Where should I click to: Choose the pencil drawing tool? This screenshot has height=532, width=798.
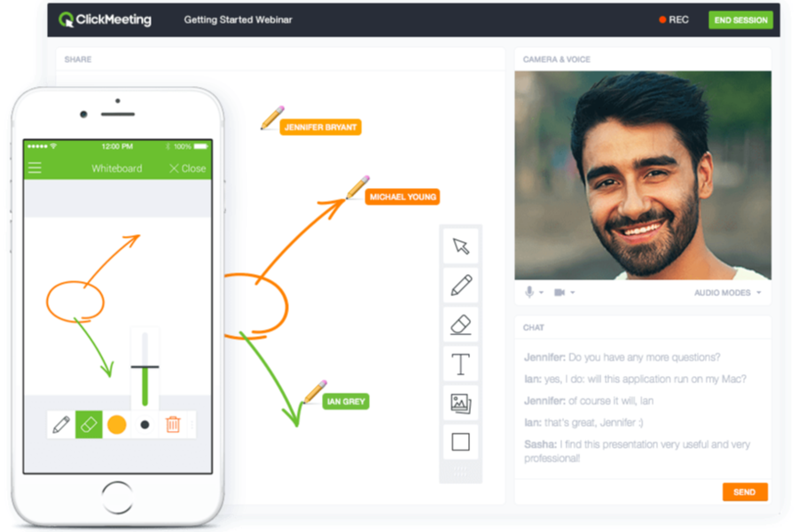(460, 286)
